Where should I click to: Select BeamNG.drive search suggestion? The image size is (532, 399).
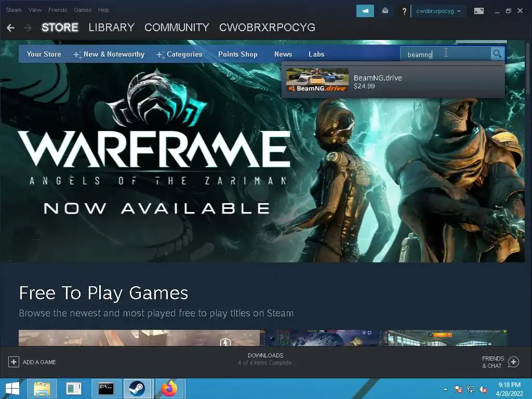(x=393, y=81)
